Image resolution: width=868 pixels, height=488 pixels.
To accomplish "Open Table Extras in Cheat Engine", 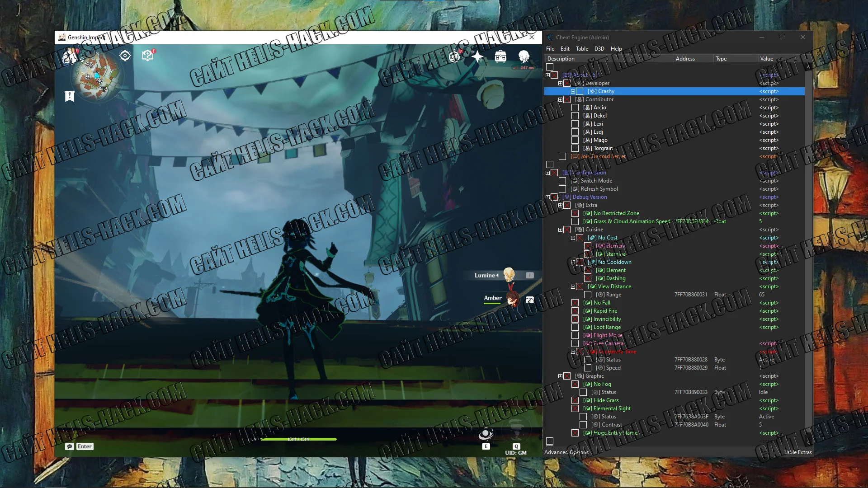I will click(x=797, y=452).
